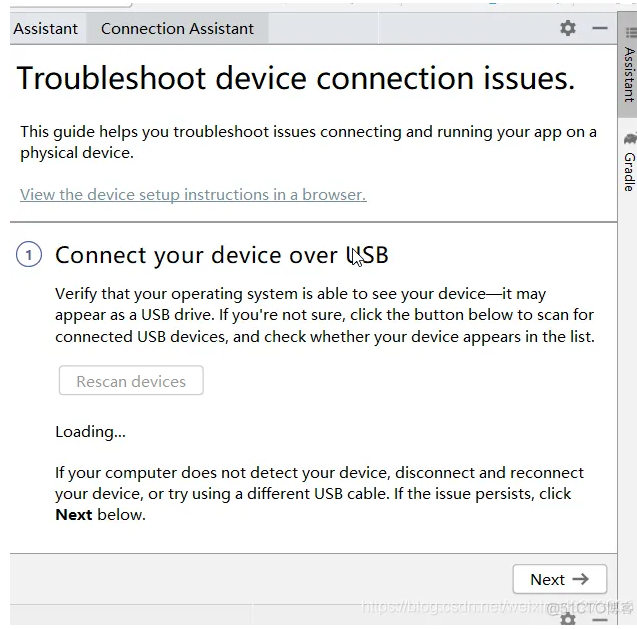Click the hide icon in bottom panel
637x629 pixels.
point(600,620)
